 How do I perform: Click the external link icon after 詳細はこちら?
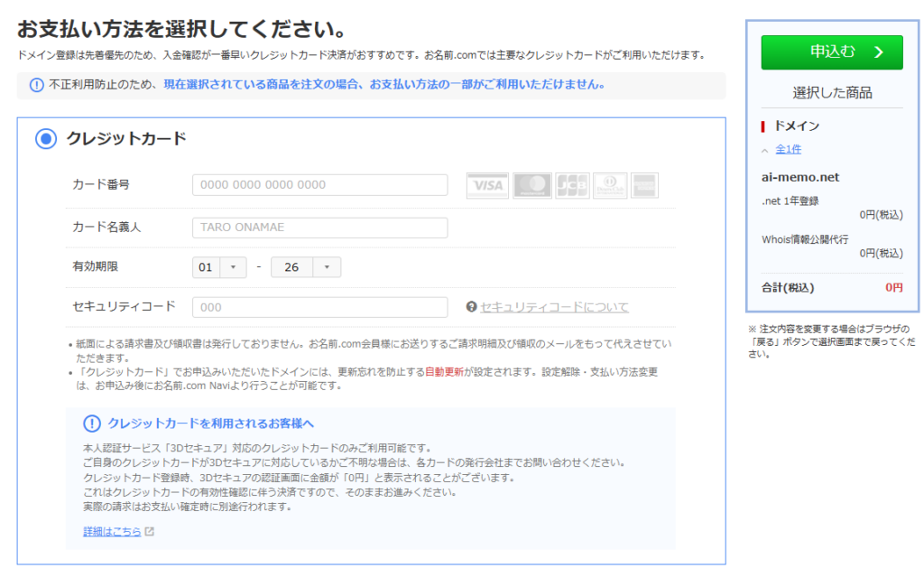[150, 532]
